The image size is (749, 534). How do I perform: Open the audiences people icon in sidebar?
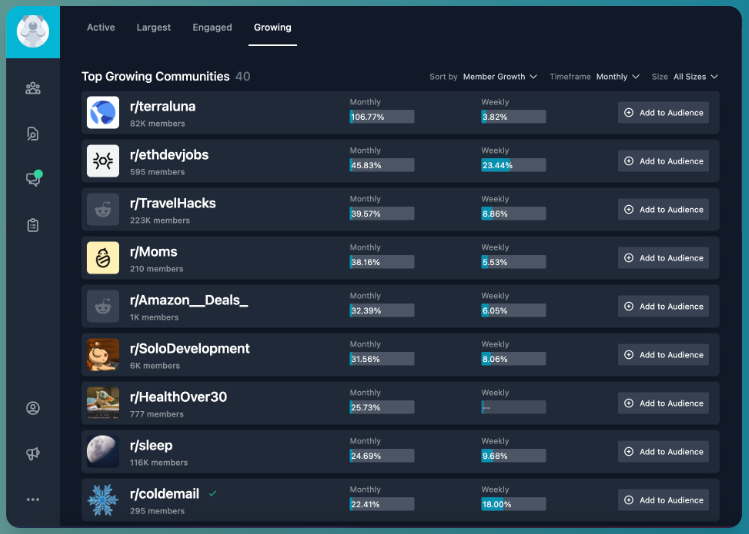(x=33, y=88)
